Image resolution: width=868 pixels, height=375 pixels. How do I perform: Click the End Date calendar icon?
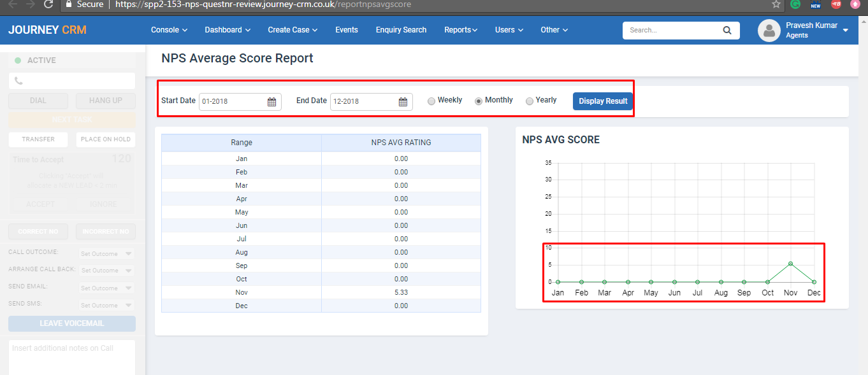coord(403,102)
